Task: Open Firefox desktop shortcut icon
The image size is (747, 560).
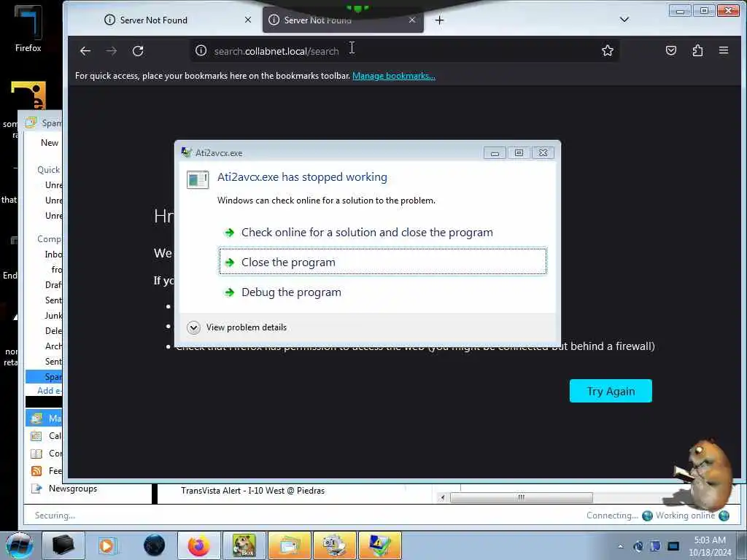Action: 28,28
